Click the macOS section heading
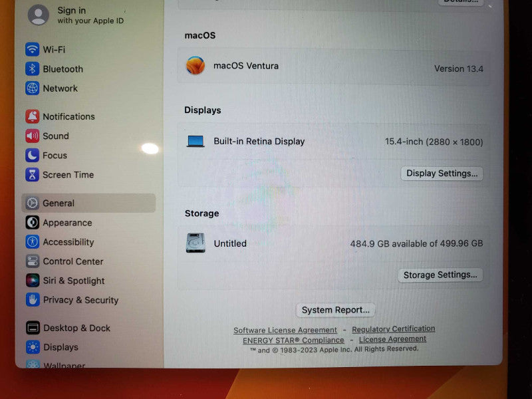The height and width of the screenshot is (399, 532). point(200,35)
